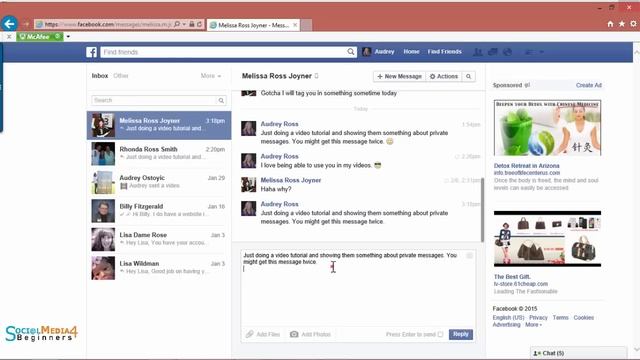Open Billy Fitzgerald conversation
640x360 pixels.
click(159, 211)
